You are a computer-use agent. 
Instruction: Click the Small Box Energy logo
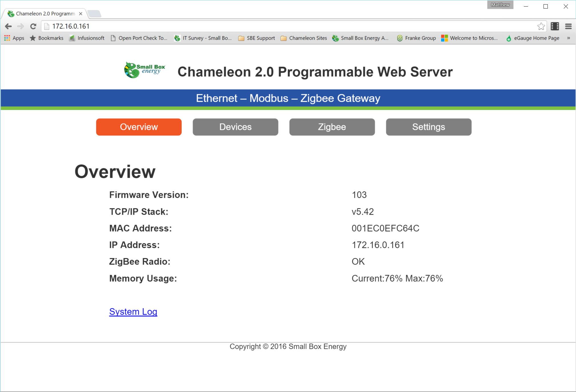click(145, 70)
